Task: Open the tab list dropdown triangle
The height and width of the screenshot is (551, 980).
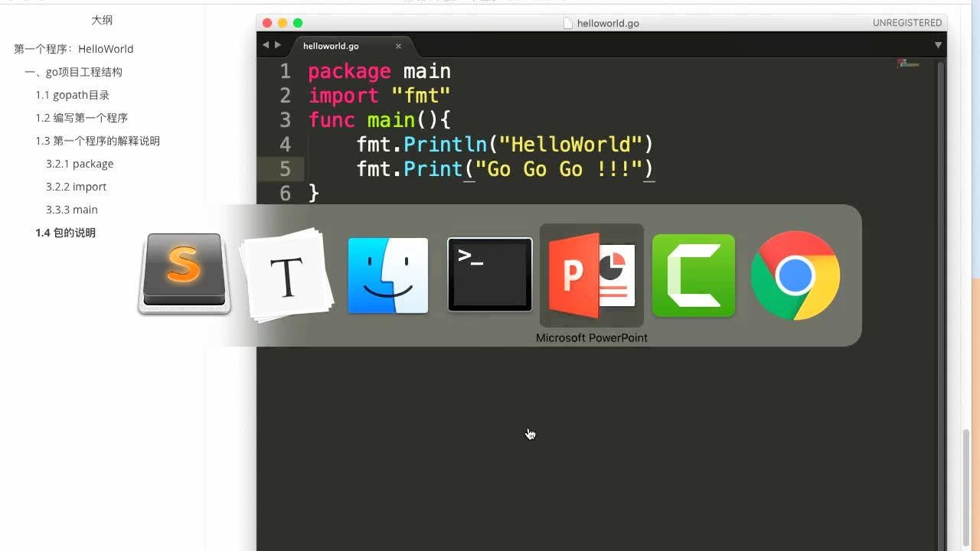Action: coord(938,45)
